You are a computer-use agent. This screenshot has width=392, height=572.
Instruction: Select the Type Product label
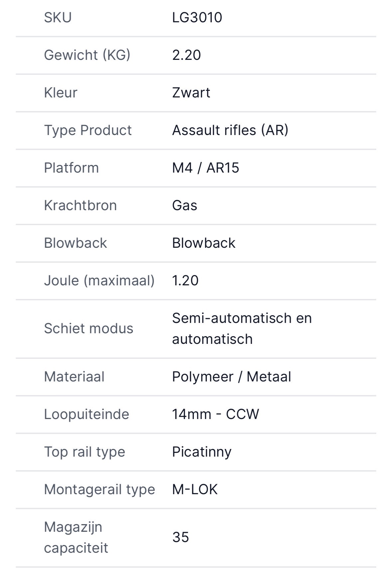point(88,130)
